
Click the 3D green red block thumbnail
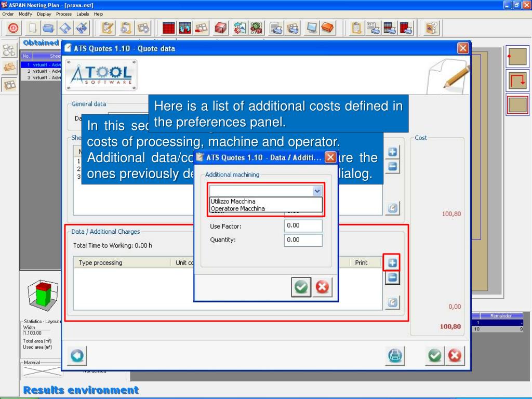coord(44,295)
